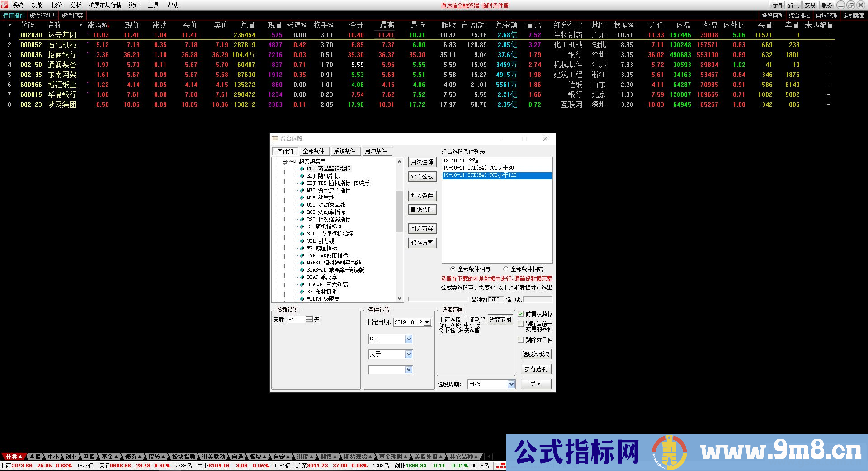Click the 选股入板块 button
This screenshot has width=868, height=471.
536,354
